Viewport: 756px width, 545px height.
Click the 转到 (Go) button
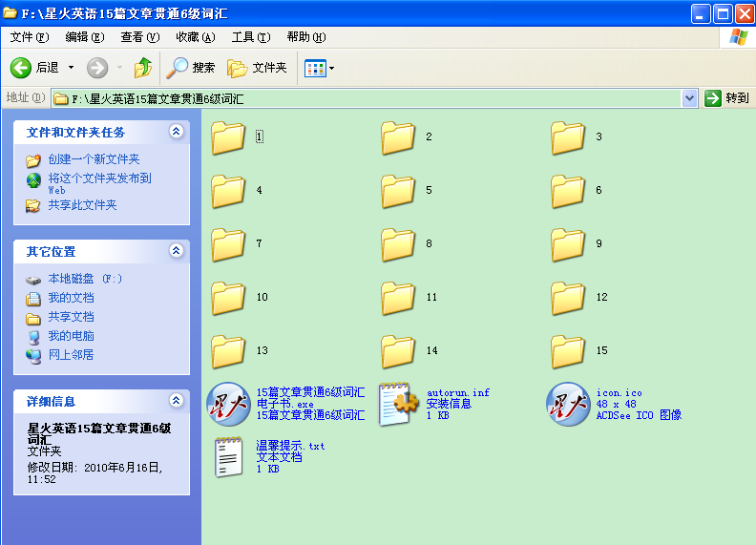pos(726,98)
